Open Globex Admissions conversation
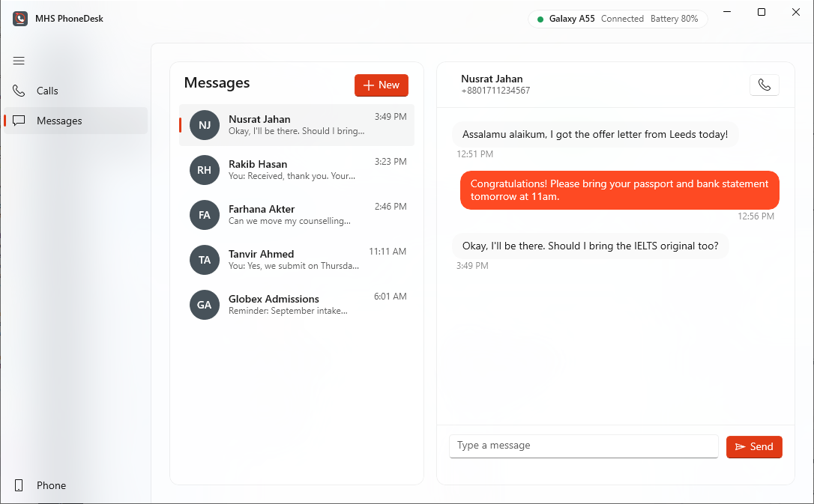Viewport: 814px width, 504px height. pos(296,305)
